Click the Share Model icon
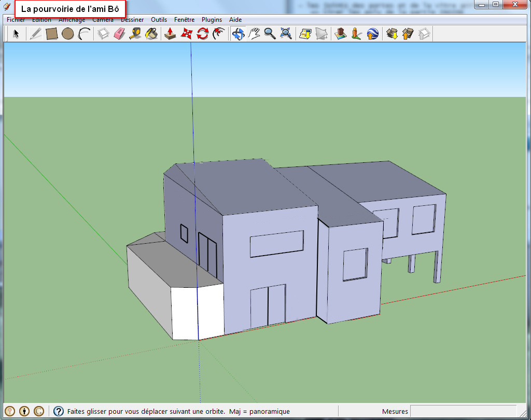This screenshot has width=531, height=420. point(408,34)
